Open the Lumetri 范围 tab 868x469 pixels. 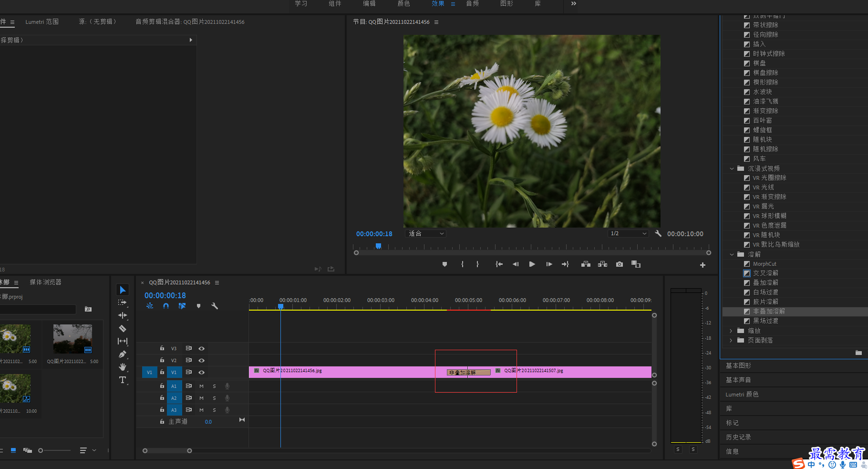(42, 22)
